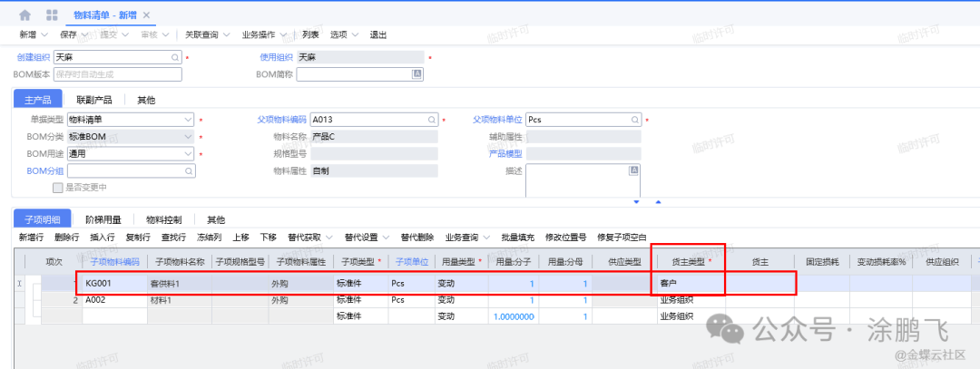Click search icon in 父项物料编码 field
Viewport: 980px width, 369px height.
(x=433, y=120)
